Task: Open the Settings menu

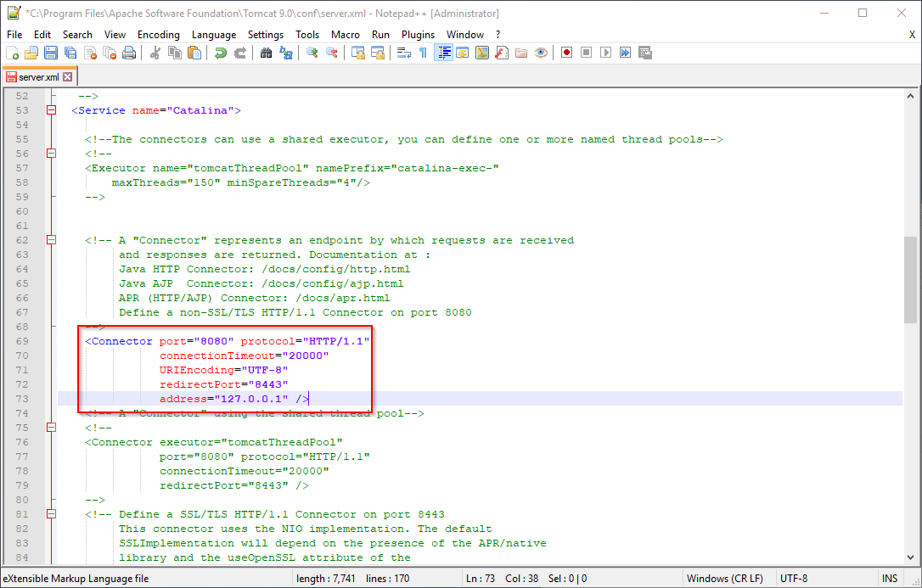Action: 266,35
